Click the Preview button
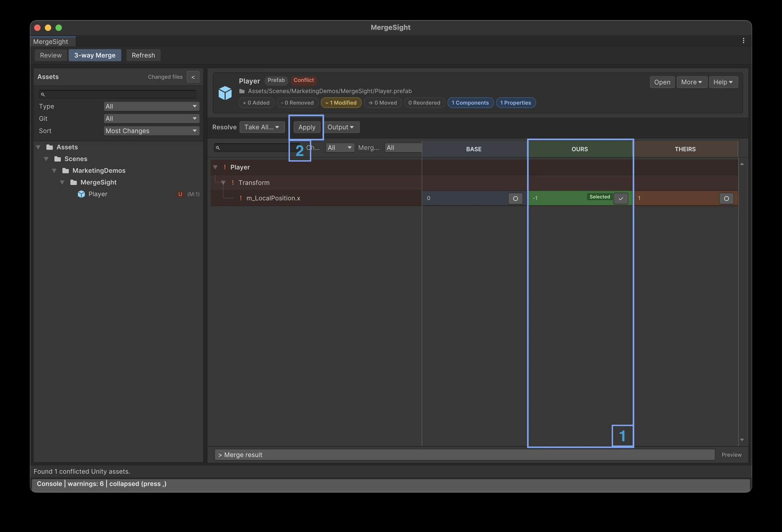This screenshot has width=782, height=532. [732, 455]
